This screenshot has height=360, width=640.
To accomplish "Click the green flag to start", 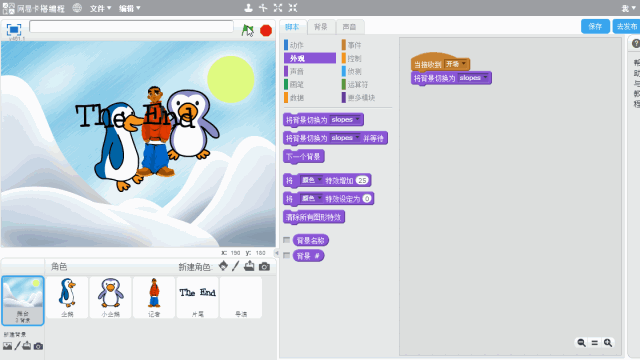I will (x=247, y=30).
